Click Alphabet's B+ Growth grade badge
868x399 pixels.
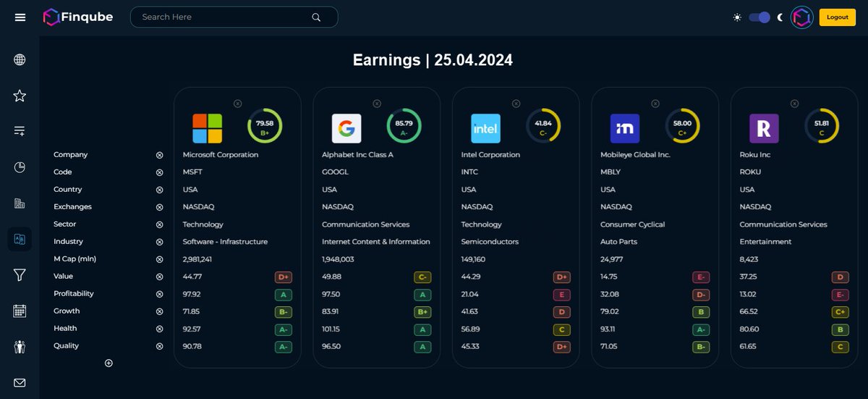[x=422, y=311]
